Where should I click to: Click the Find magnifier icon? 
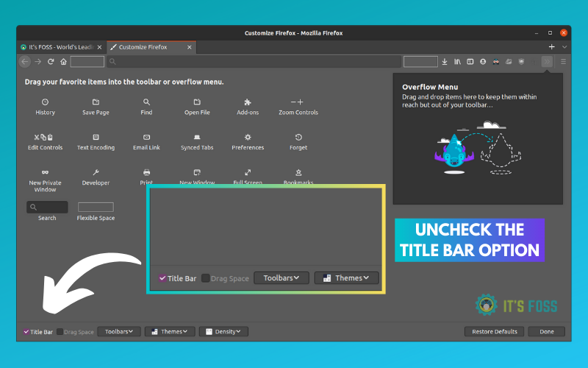[x=146, y=102]
